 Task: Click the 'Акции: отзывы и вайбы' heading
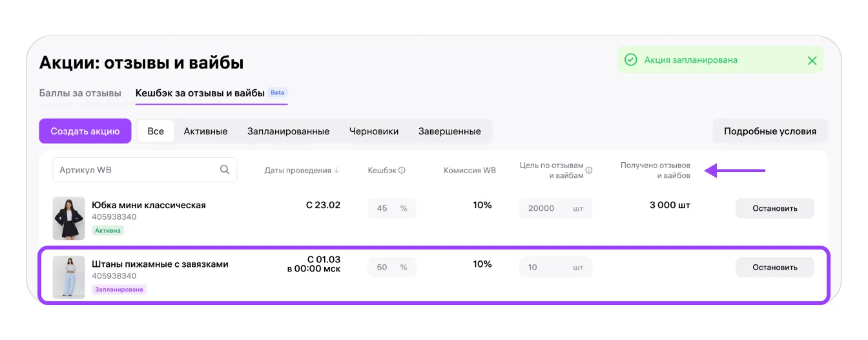[141, 63]
